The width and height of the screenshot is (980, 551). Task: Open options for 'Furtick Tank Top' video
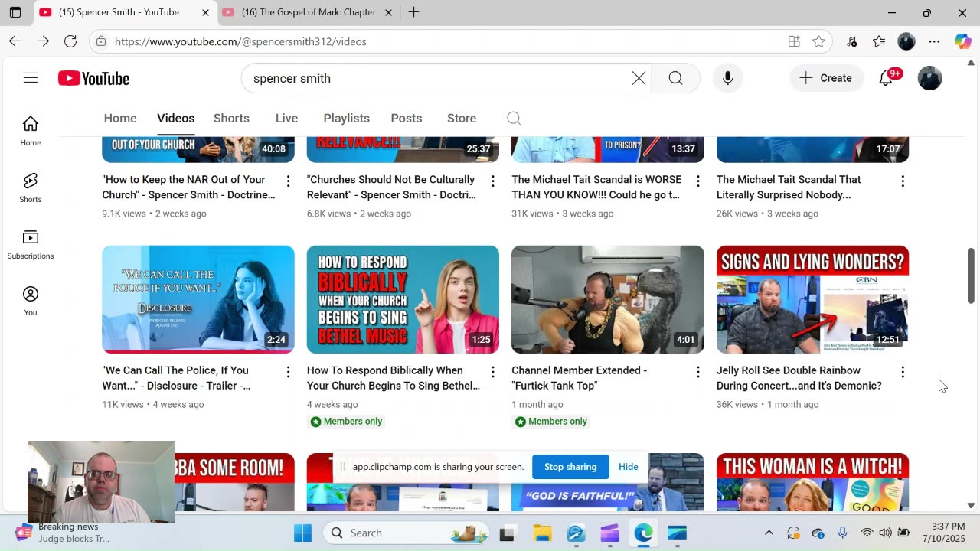697,372
